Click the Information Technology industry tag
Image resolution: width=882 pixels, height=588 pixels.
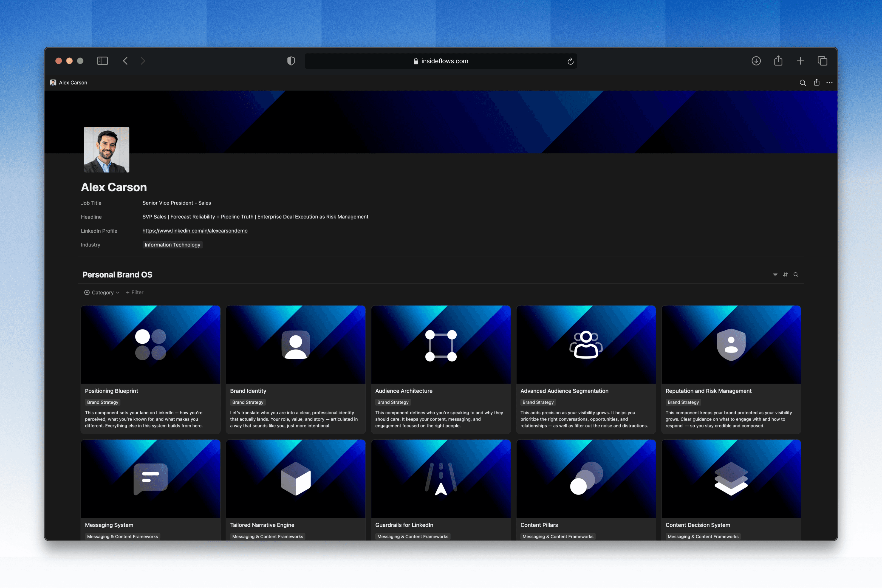click(x=172, y=245)
